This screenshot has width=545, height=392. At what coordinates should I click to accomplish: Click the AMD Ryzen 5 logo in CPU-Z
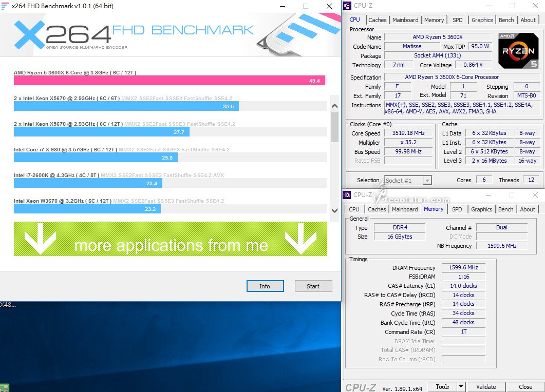(x=518, y=51)
